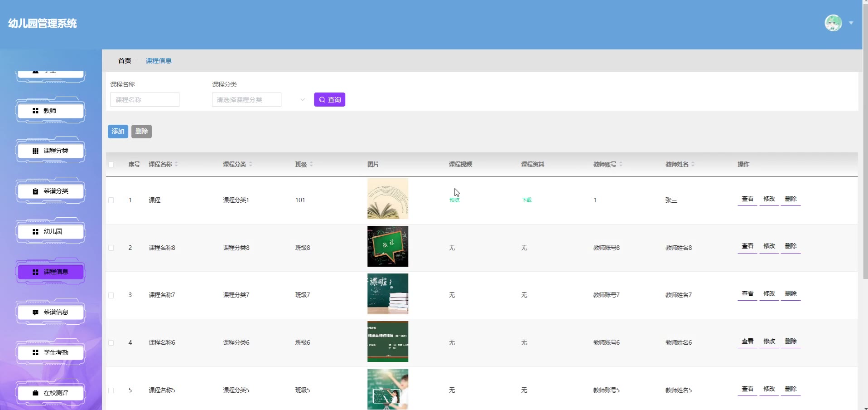Click the grid icon beside 学生考勤
868x410 pixels.
click(x=35, y=353)
